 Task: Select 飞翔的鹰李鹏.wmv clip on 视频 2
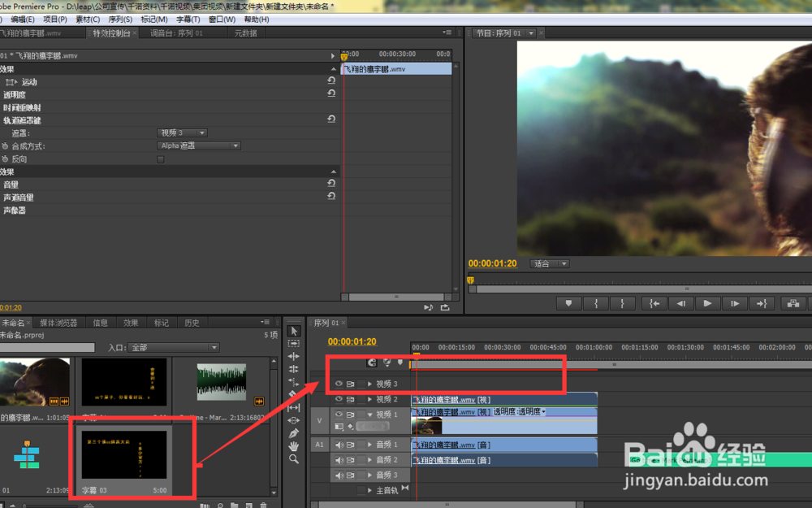(504, 400)
